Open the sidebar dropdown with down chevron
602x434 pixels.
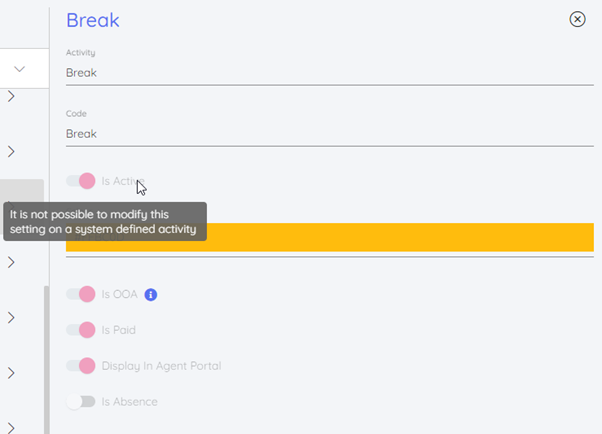pyautogui.click(x=19, y=69)
